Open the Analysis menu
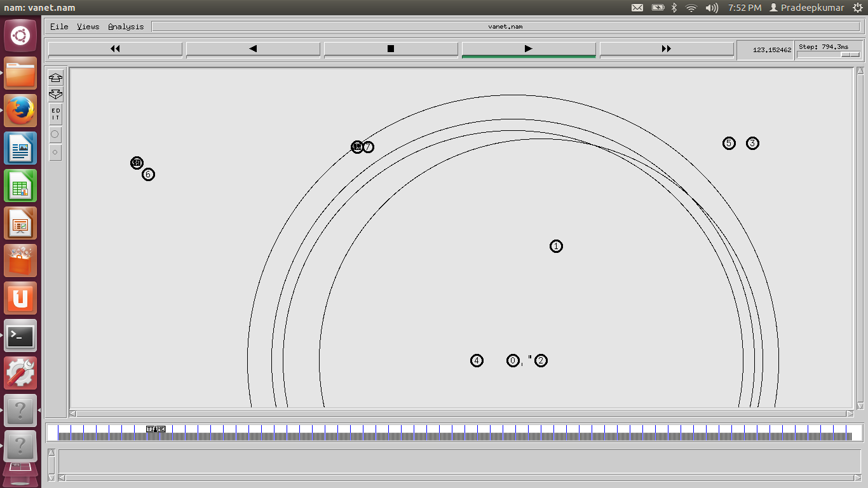 [126, 27]
